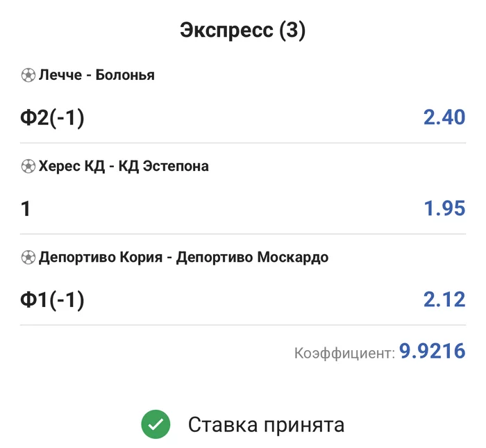Open the Херес КД - КД Эстепона match
This screenshot has height=448, width=486.
(x=124, y=167)
